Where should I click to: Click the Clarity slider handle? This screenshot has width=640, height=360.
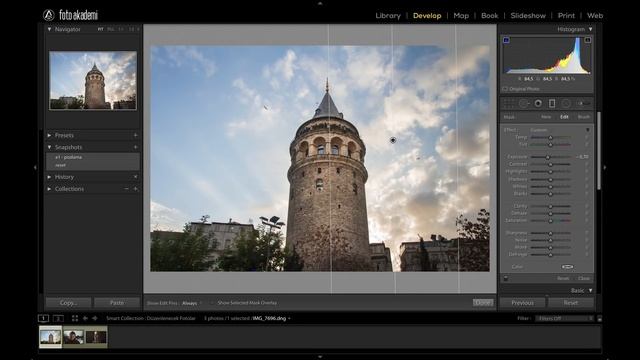point(550,207)
